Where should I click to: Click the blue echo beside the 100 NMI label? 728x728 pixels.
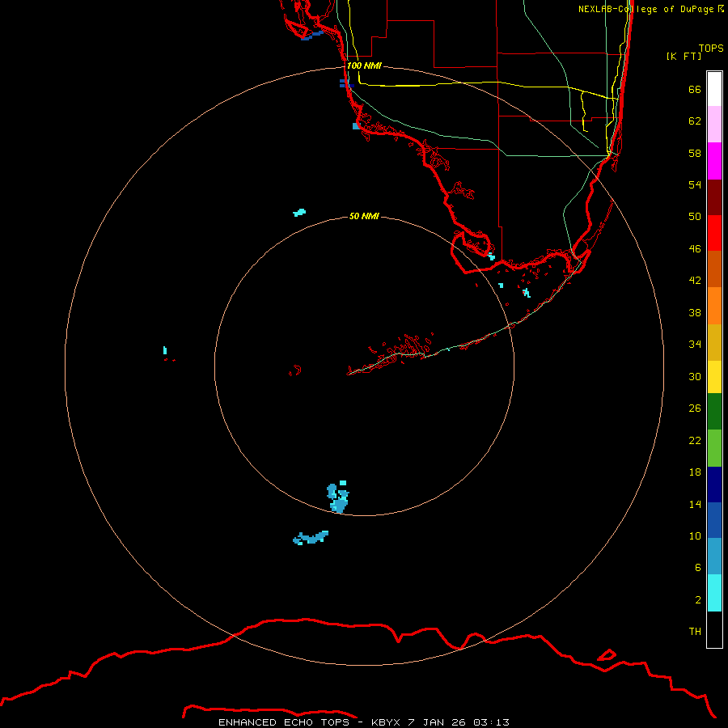click(346, 83)
